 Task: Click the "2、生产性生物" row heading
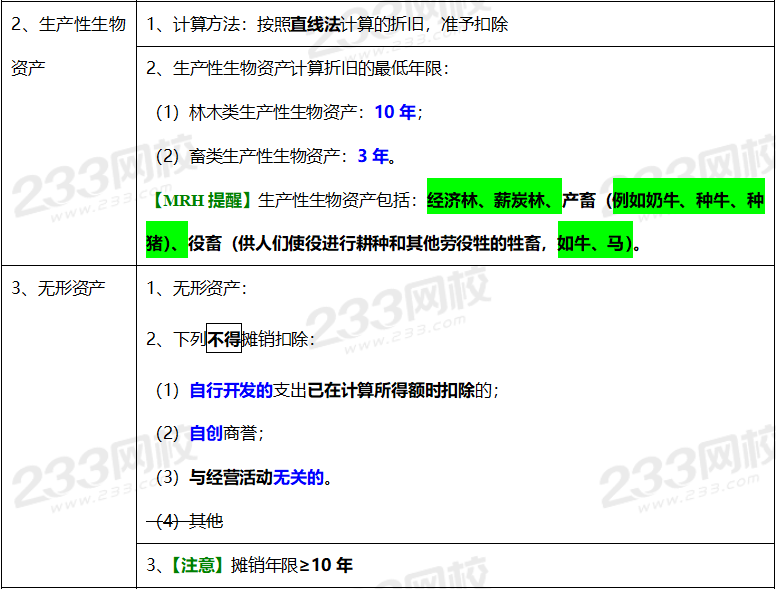[68, 24]
